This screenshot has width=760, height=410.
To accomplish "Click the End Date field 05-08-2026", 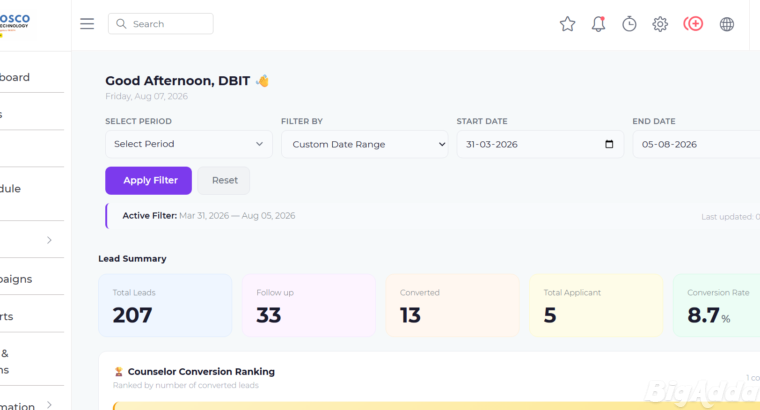I will pyautogui.click(x=697, y=144).
